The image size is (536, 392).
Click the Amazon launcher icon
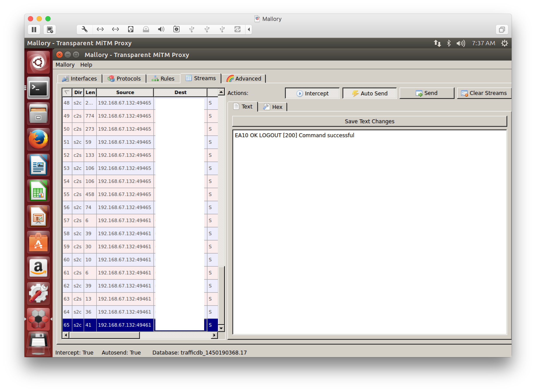[x=38, y=268]
